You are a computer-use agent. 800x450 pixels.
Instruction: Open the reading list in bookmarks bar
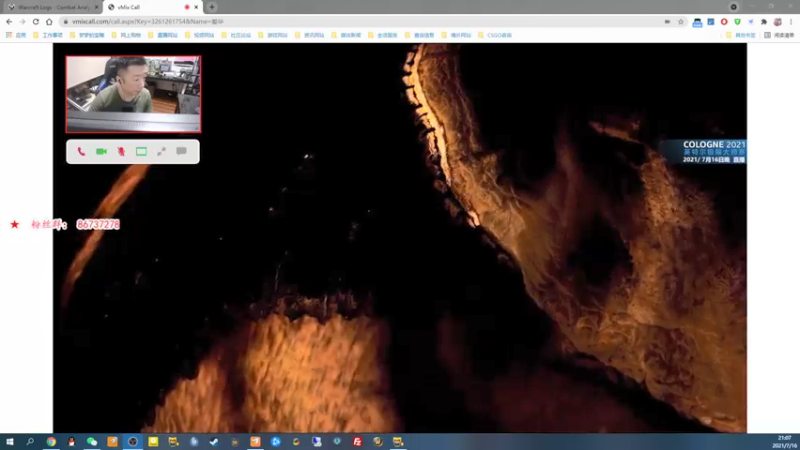pyautogui.click(x=780, y=35)
